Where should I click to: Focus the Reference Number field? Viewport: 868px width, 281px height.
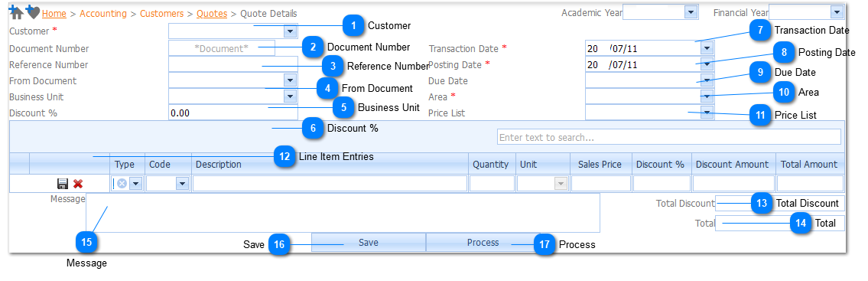(x=233, y=64)
